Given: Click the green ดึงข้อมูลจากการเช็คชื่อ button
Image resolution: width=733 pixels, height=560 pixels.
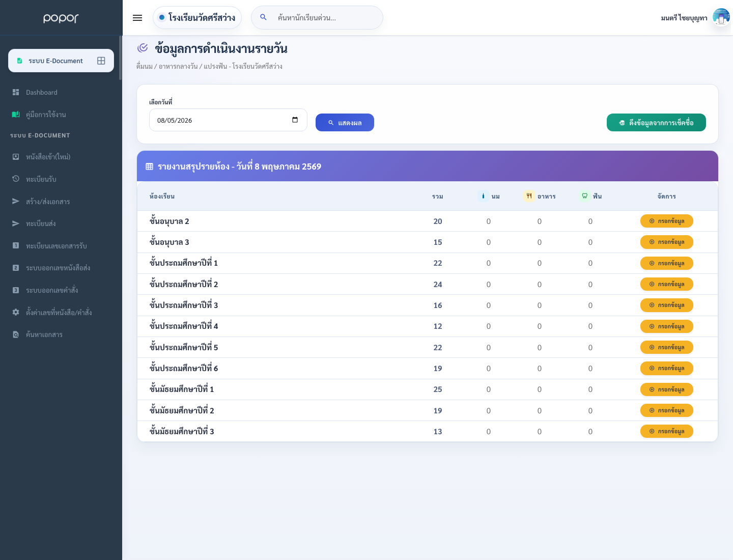Looking at the screenshot, I should point(656,123).
